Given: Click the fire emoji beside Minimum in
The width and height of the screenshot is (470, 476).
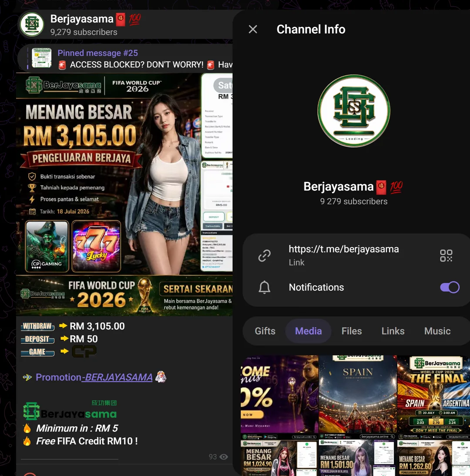Looking at the screenshot, I should [27, 428].
